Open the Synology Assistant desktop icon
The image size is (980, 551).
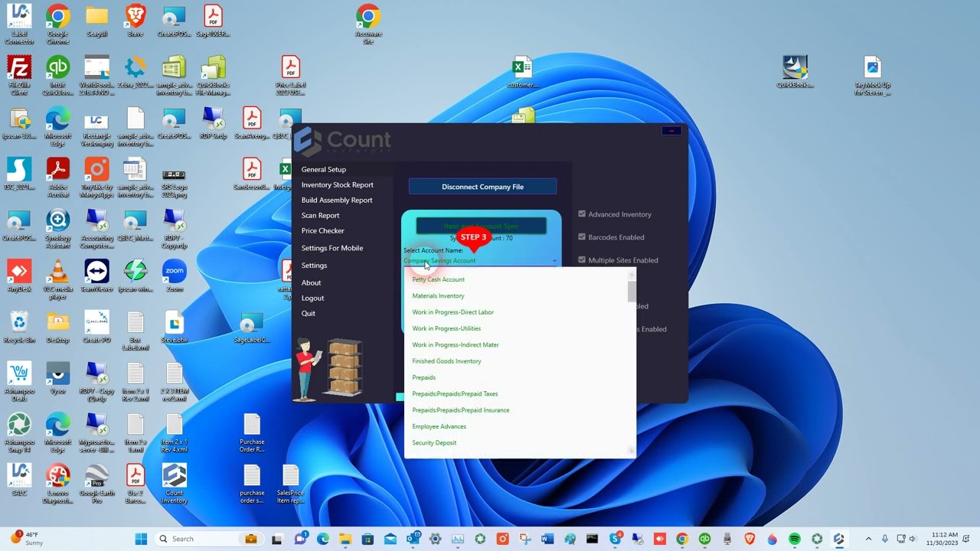[x=58, y=229]
